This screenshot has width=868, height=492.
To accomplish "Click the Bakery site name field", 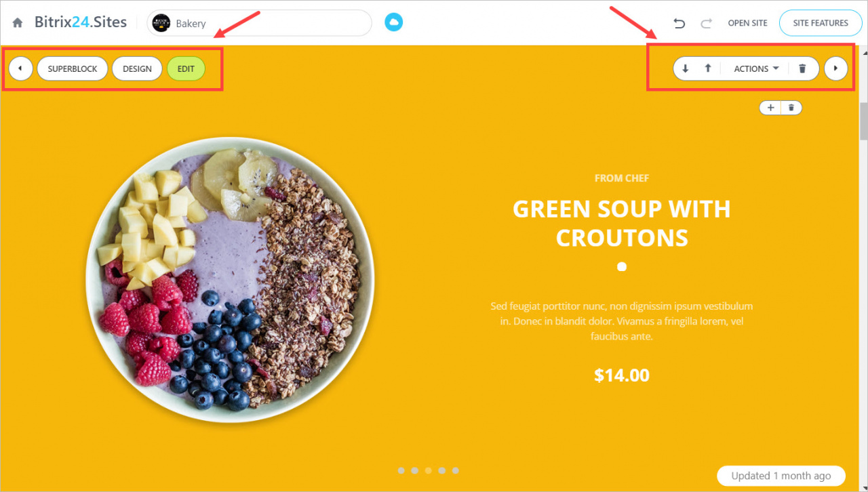I will [x=260, y=23].
